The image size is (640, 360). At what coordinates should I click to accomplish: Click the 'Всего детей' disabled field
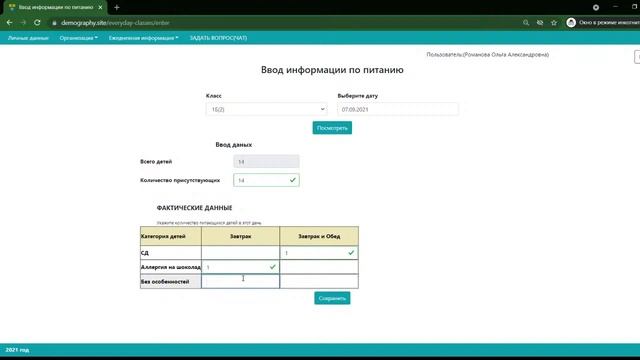[266, 162]
